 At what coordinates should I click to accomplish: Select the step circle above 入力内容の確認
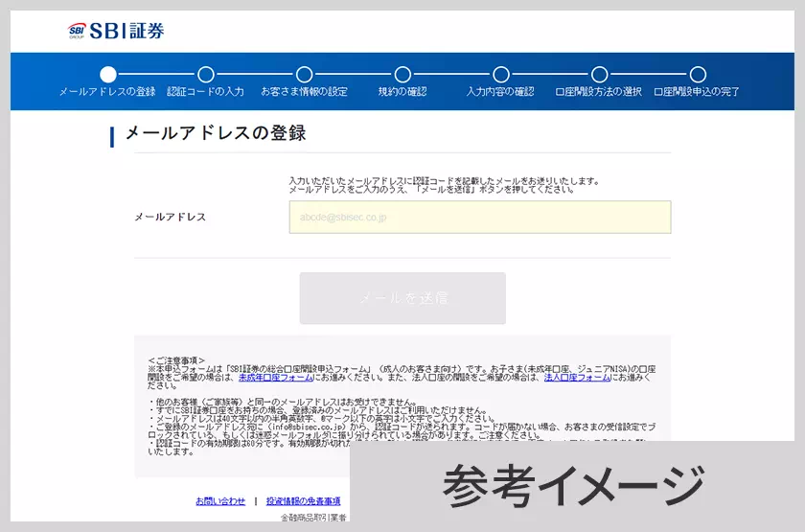point(500,74)
